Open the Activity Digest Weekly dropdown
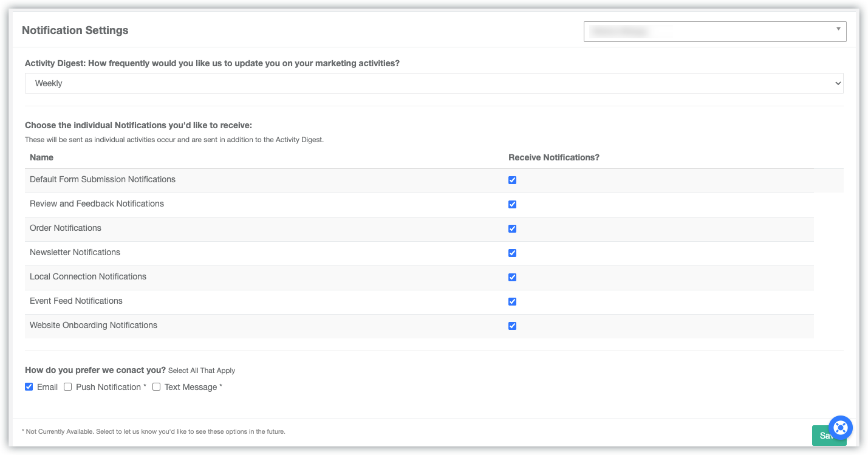The width and height of the screenshot is (868, 455). [434, 83]
